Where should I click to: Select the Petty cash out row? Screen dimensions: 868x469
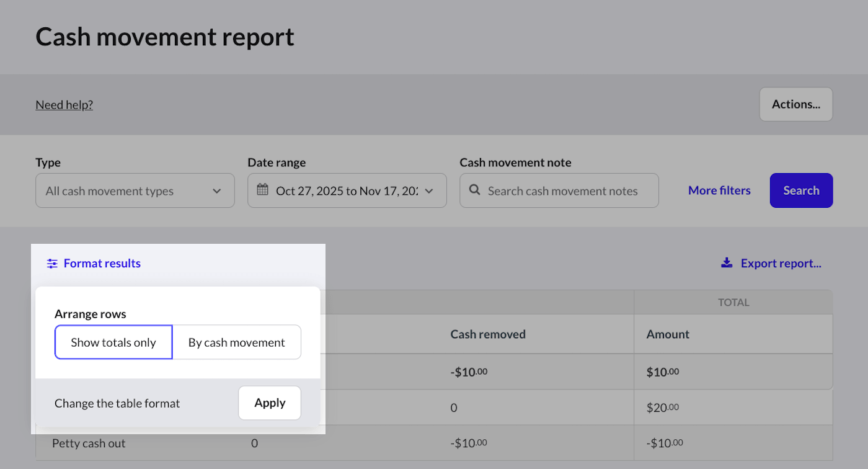click(89, 443)
